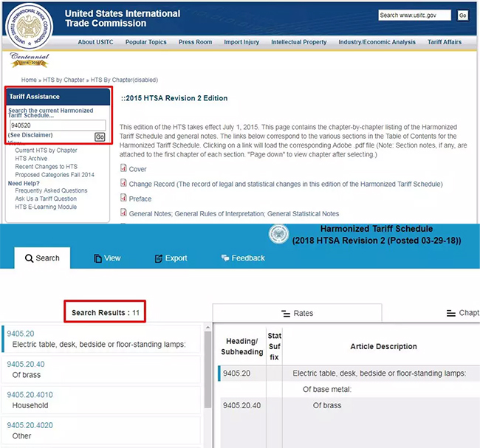Viewport: 480px width, 448px height.
Task: Click the tariff search field containing 940520
Action: point(58,125)
